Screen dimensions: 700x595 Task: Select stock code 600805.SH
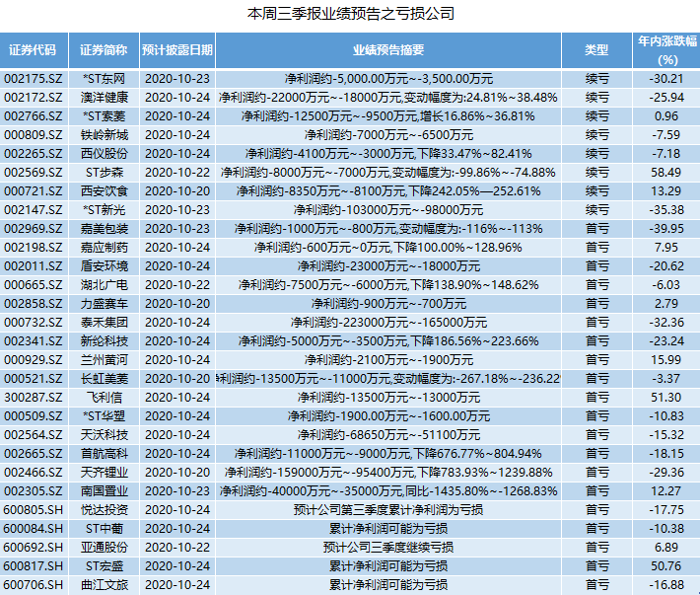point(33,510)
